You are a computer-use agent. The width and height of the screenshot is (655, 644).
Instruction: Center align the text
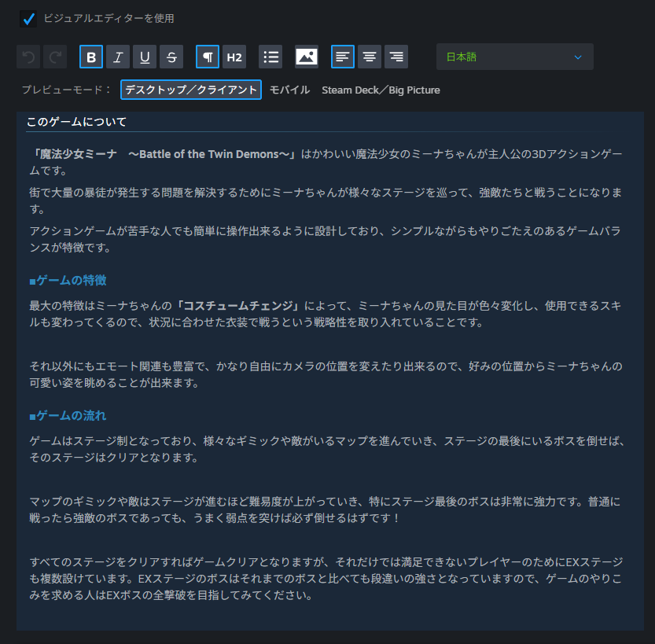coord(370,57)
